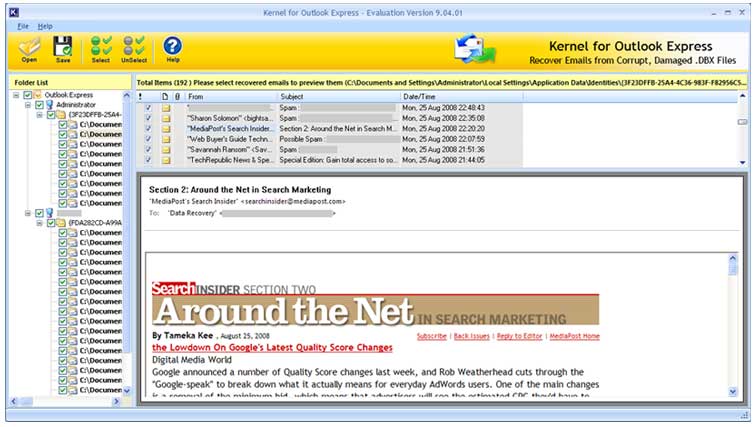Click the envelope icon in MediaPost row

tap(166, 129)
